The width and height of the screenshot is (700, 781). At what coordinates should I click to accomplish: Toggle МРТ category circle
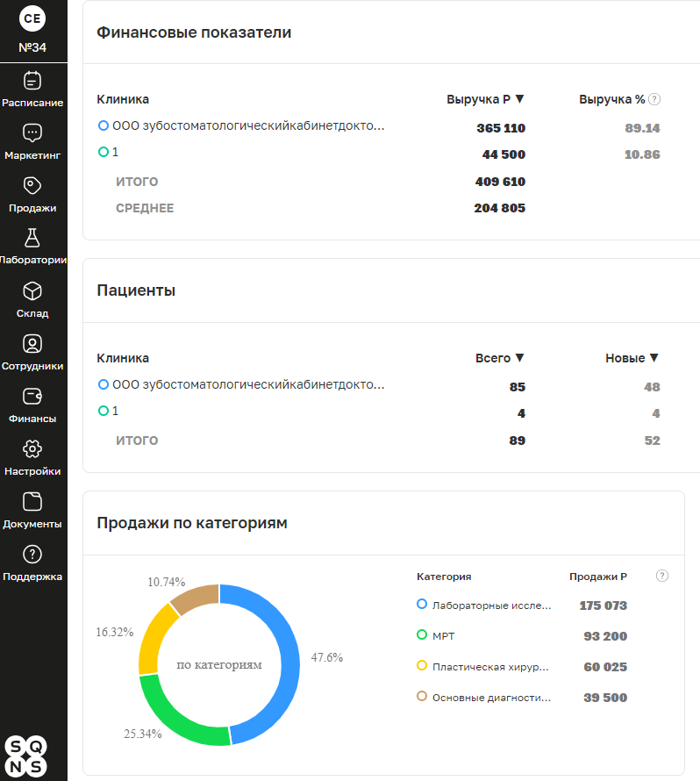tap(422, 634)
